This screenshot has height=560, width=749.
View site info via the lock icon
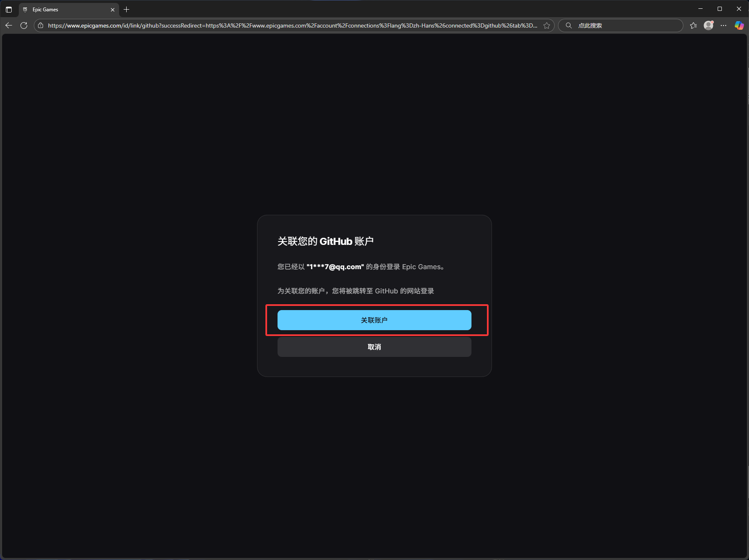click(41, 25)
